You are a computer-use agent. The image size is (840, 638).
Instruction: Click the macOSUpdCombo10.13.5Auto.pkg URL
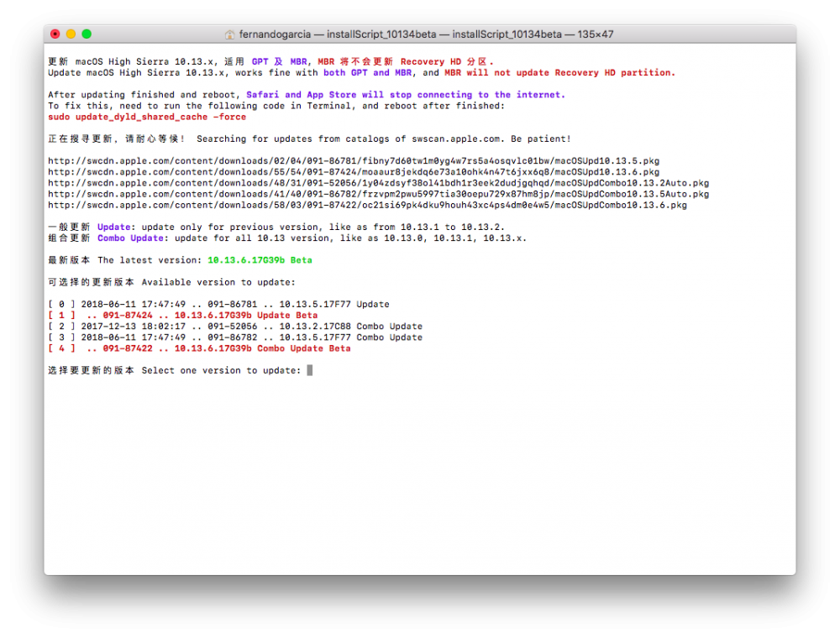[378, 194]
